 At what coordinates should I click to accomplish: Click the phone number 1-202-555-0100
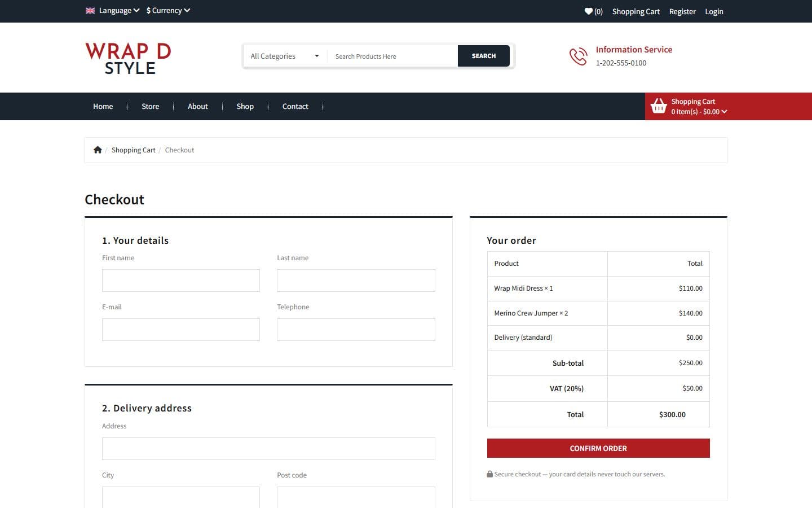(x=621, y=63)
